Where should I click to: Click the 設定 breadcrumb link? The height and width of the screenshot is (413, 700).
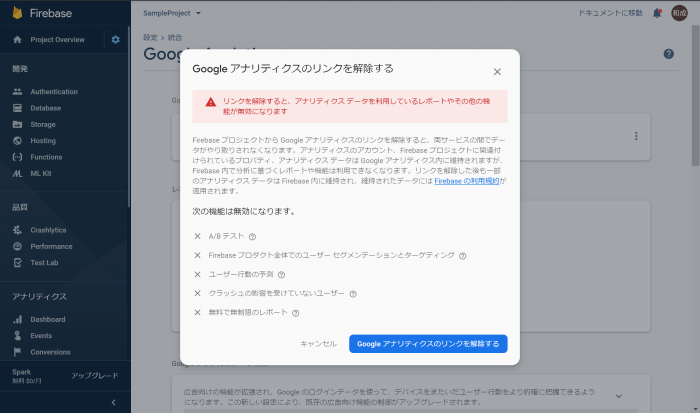(x=150, y=38)
